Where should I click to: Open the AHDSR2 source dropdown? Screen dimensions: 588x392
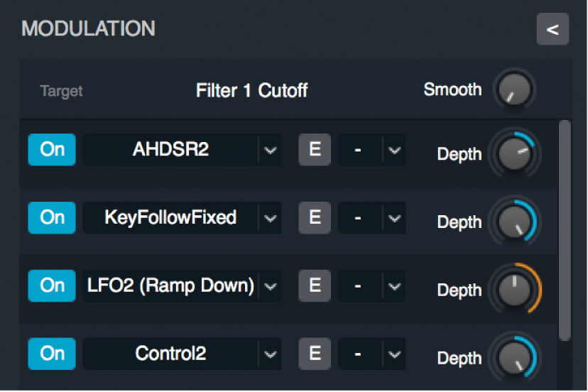coord(270,151)
